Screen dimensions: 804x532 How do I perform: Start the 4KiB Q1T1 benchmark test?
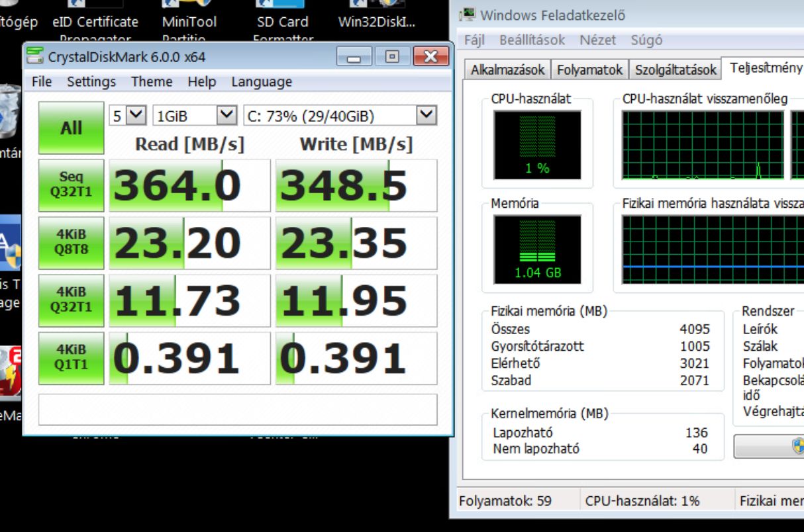pos(71,358)
